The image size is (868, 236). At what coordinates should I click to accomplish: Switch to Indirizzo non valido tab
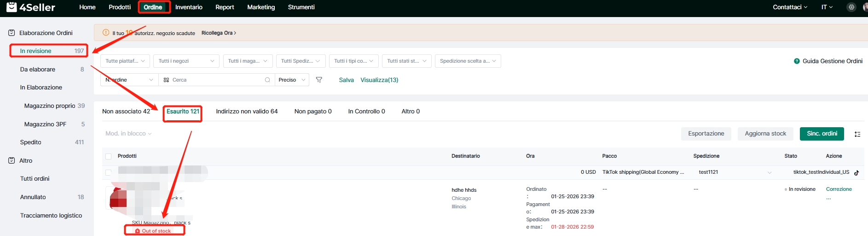click(247, 111)
